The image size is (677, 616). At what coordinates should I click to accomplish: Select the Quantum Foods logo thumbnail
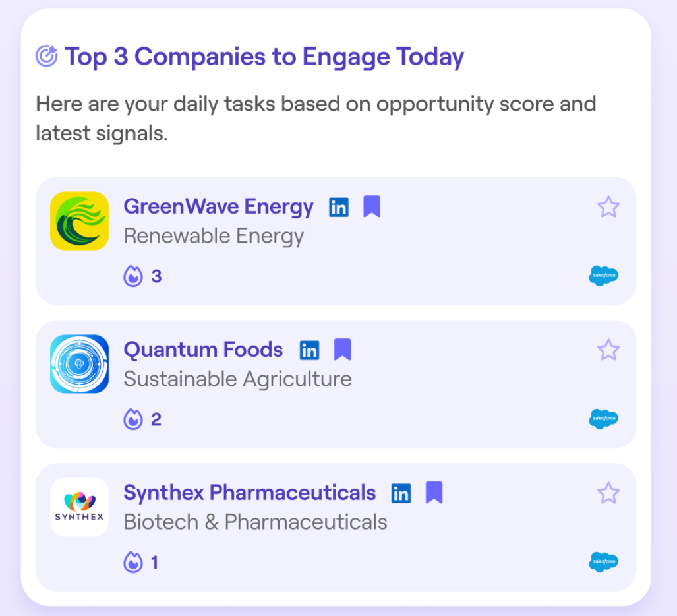click(80, 363)
